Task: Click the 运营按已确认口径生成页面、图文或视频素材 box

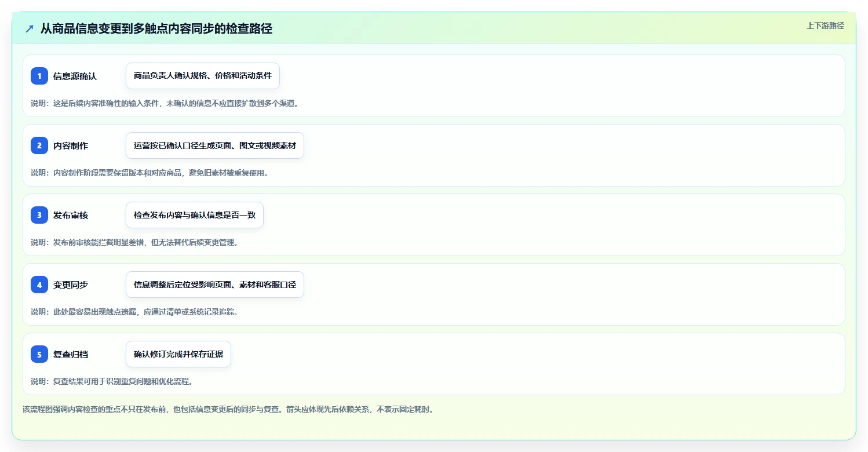Action: click(215, 145)
